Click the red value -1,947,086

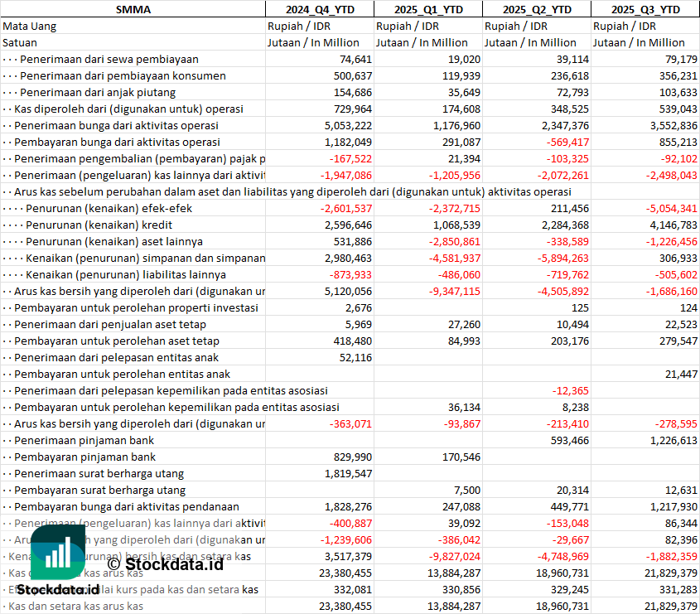coord(346,175)
